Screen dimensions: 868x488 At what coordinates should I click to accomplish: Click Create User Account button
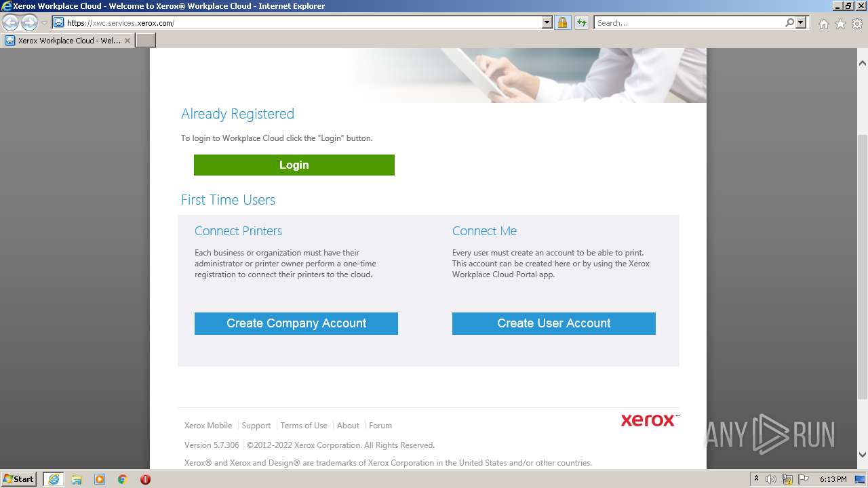[554, 323]
